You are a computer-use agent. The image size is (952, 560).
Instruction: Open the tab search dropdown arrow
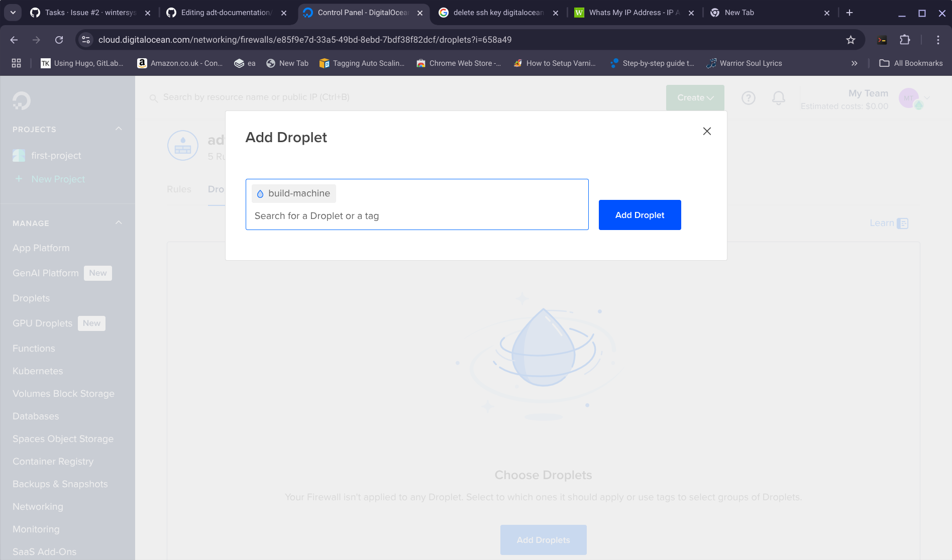(x=13, y=13)
